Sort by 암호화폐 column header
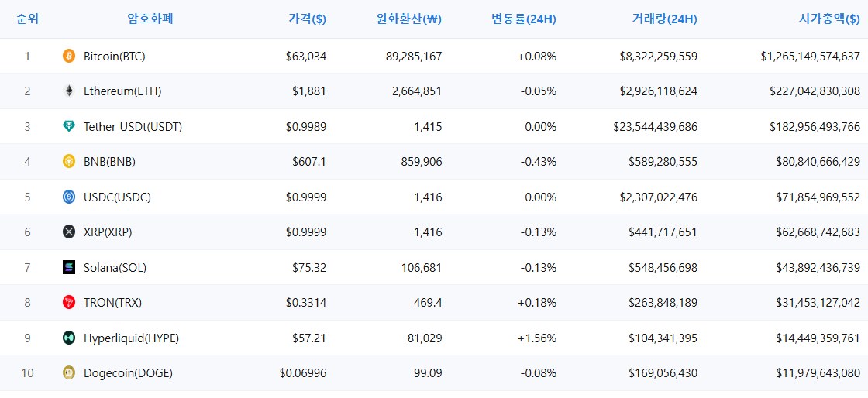 coord(150,19)
